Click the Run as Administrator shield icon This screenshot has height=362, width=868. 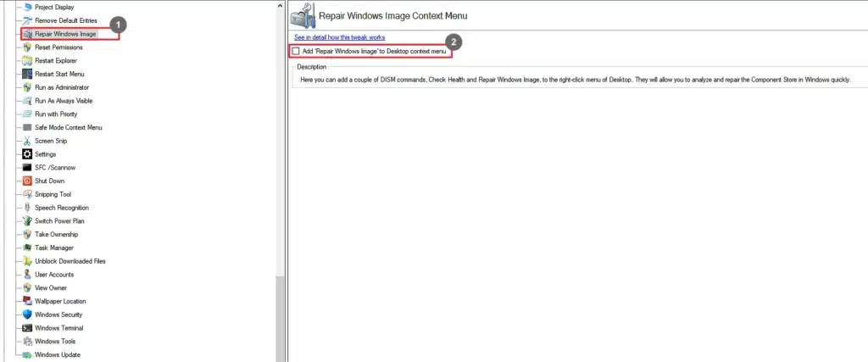click(x=27, y=87)
